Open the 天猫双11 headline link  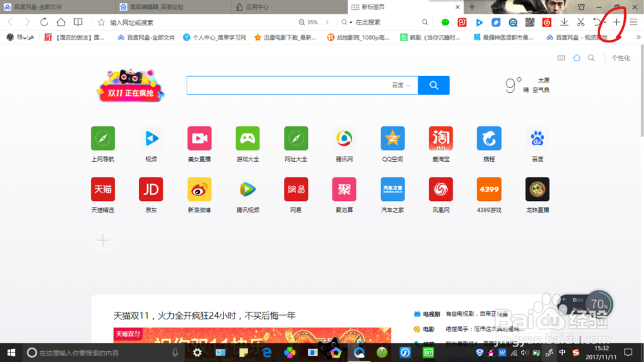point(204,316)
